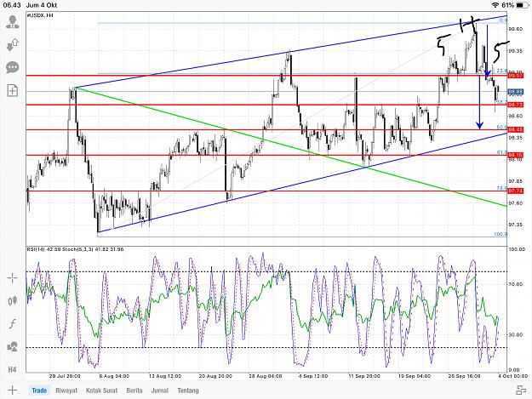Open the indicators function icon
Screen dimensions: 532x399
[x=13, y=324]
